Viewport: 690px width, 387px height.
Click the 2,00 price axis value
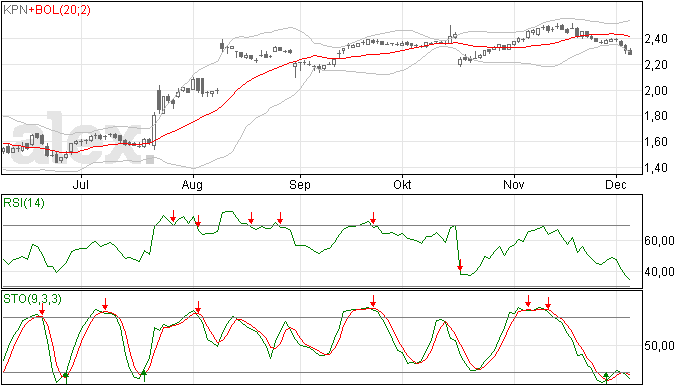point(656,91)
